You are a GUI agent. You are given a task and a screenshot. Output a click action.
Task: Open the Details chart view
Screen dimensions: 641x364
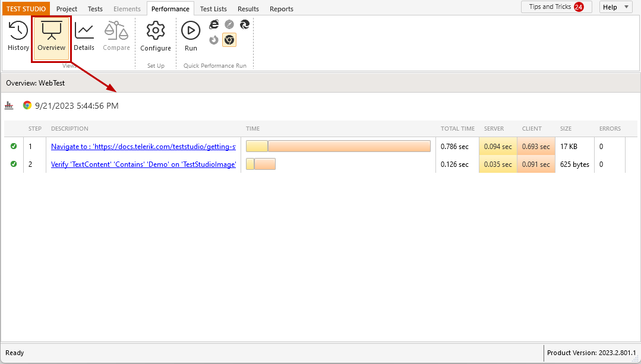pos(84,36)
